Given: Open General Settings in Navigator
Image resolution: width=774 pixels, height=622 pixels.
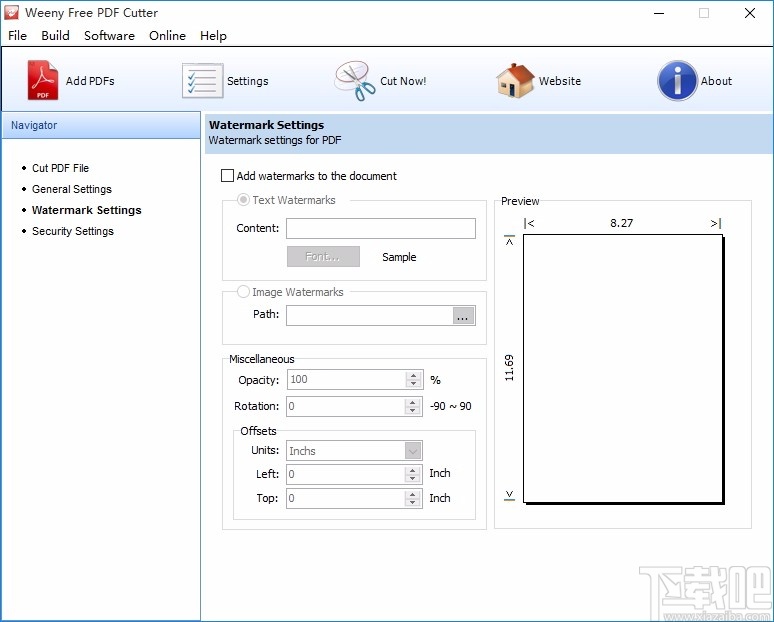Looking at the screenshot, I should click(x=72, y=189).
